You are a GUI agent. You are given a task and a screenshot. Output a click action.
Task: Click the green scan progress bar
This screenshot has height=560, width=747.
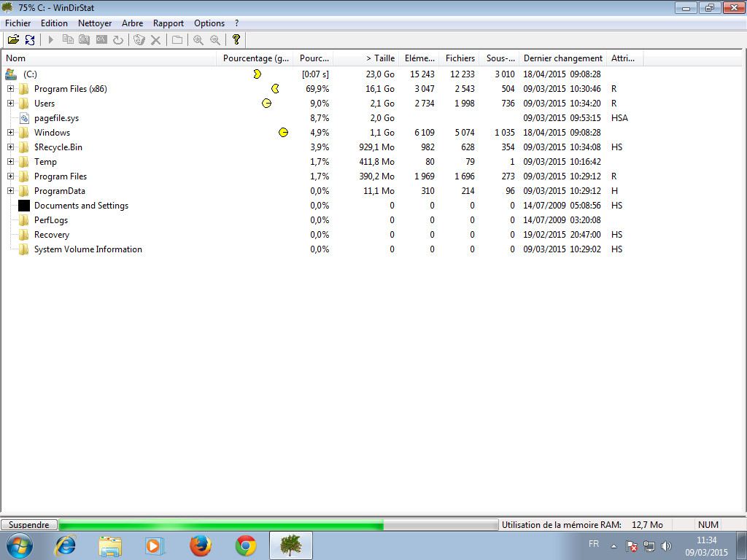point(220,525)
